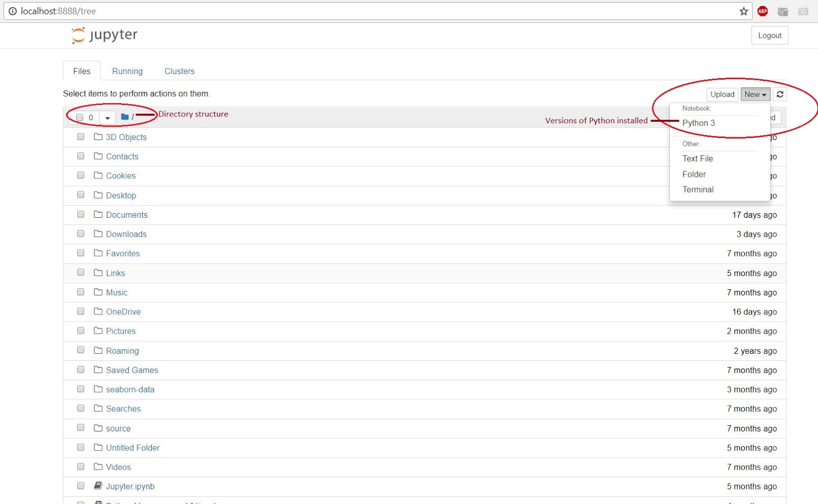Select Terminal from the New menu
Screen dimensions: 818x504
point(697,189)
